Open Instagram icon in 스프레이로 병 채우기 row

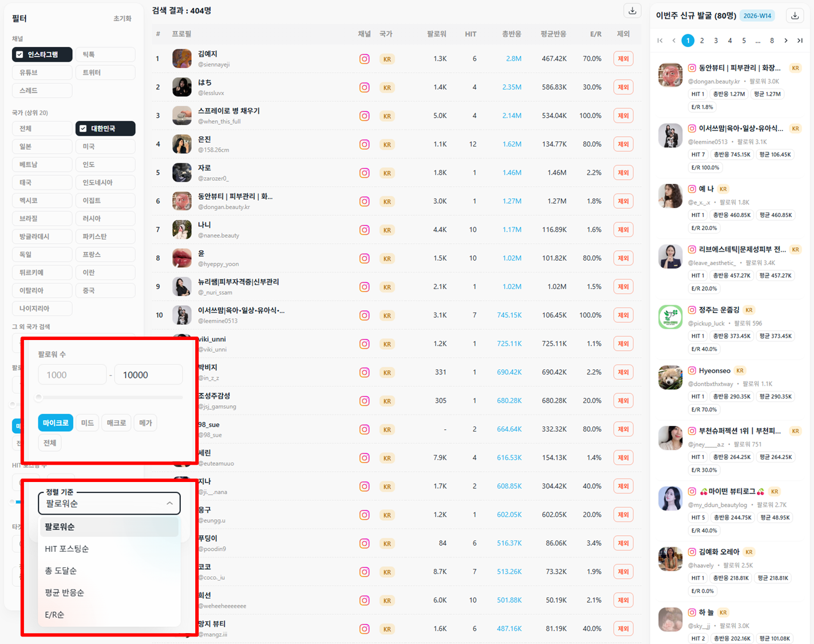coord(364,116)
